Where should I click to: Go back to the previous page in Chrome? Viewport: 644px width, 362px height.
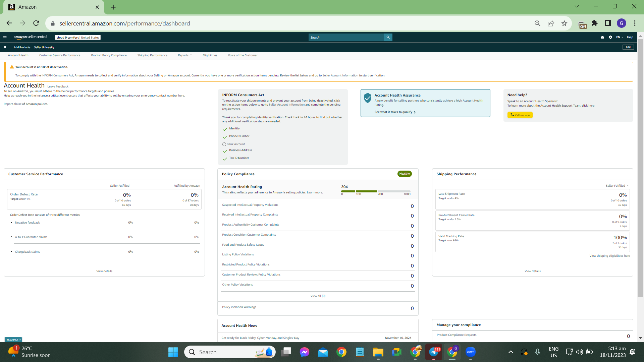(x=9, y=23)
